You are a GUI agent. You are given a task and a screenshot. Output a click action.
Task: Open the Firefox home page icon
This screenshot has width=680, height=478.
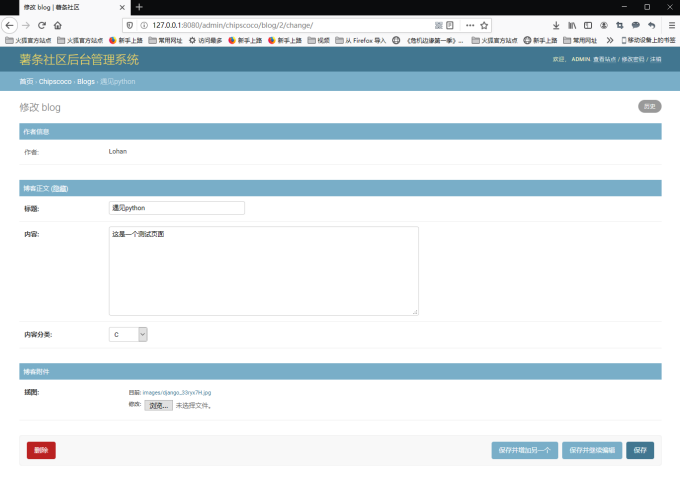[58, 25]
